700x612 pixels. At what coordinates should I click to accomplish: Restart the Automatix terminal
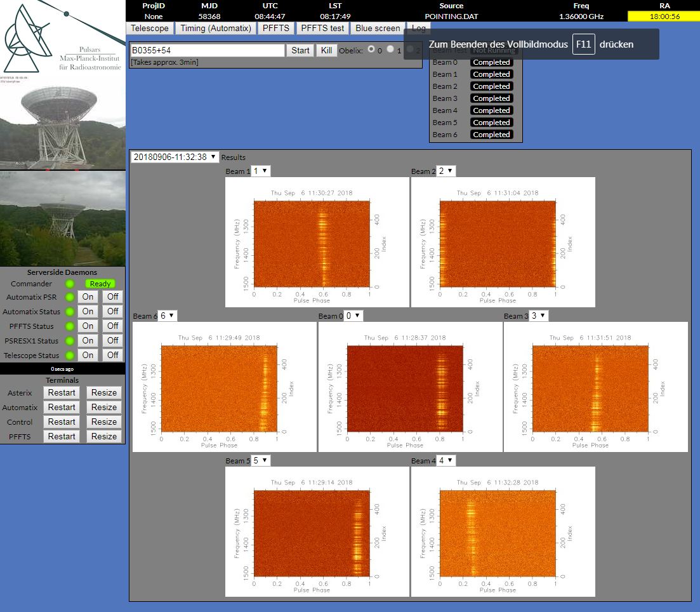(62, 408)
